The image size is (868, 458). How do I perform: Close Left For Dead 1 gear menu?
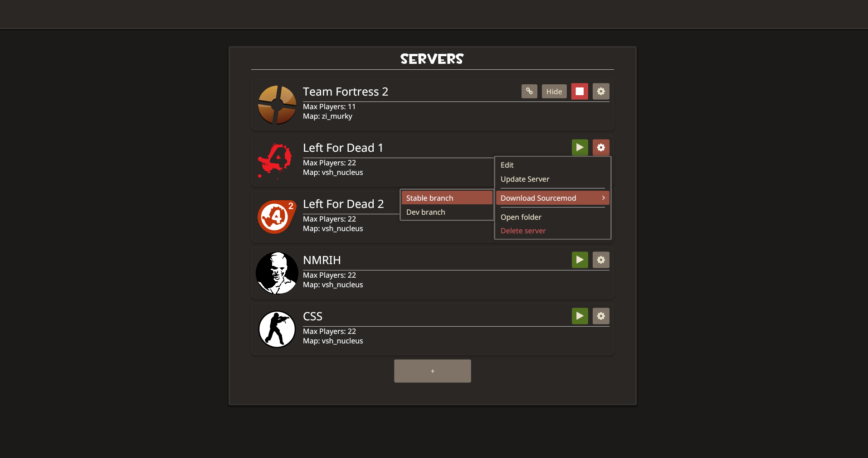pyautogui.click(x=601, y=148)
